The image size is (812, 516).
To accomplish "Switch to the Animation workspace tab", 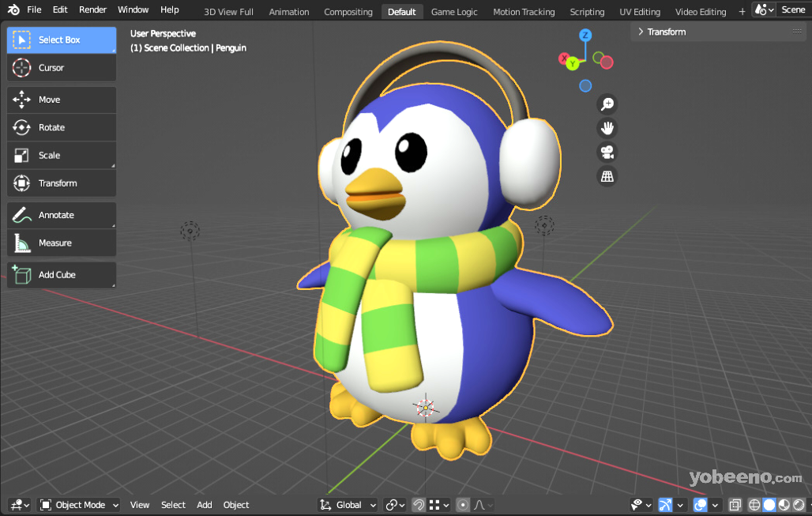I will (289, 11).
